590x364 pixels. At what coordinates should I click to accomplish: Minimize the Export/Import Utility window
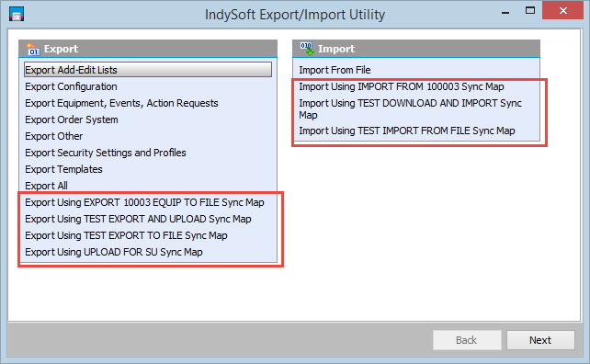(x=505, y=12)
